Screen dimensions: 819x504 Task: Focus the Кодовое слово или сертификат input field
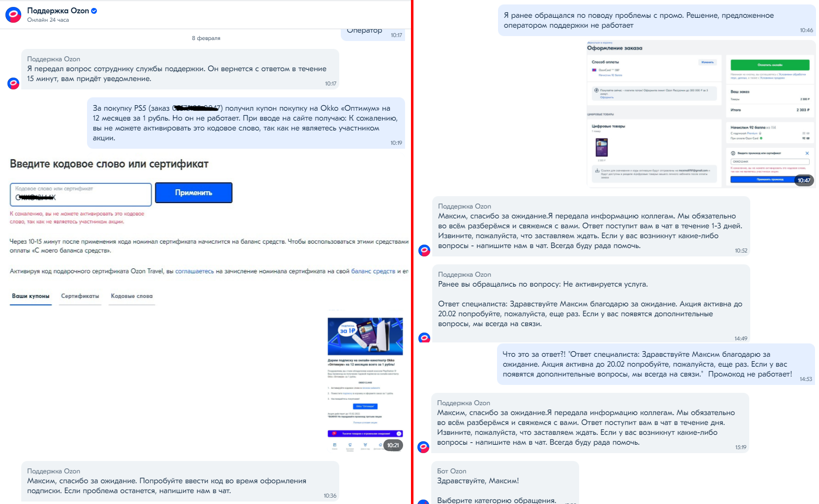click(81, 195)
